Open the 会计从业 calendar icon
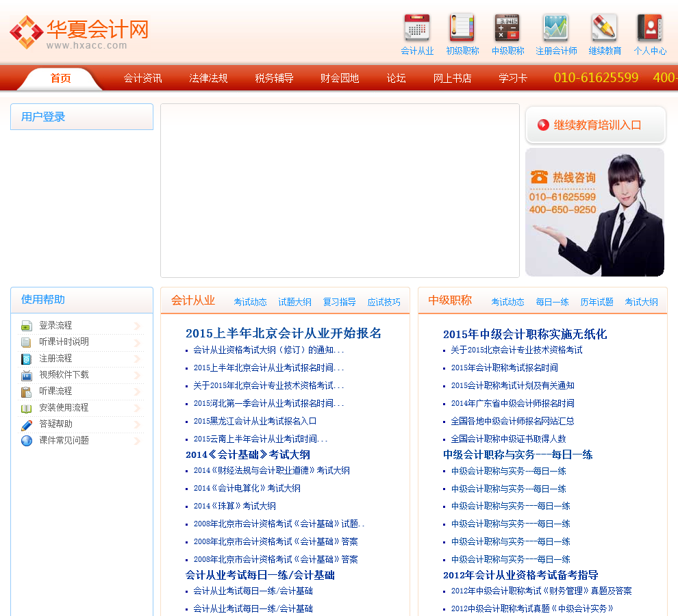 (417, 27)
